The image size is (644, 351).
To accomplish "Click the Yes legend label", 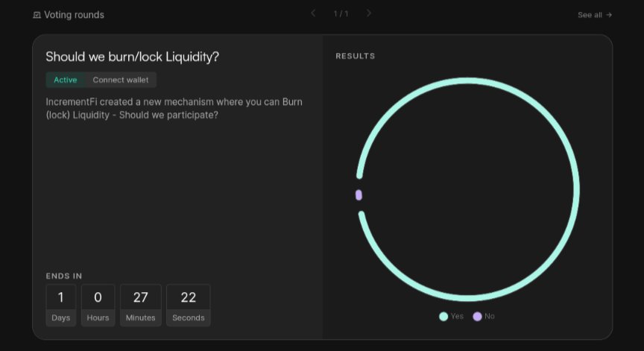I will pos(457,316).
